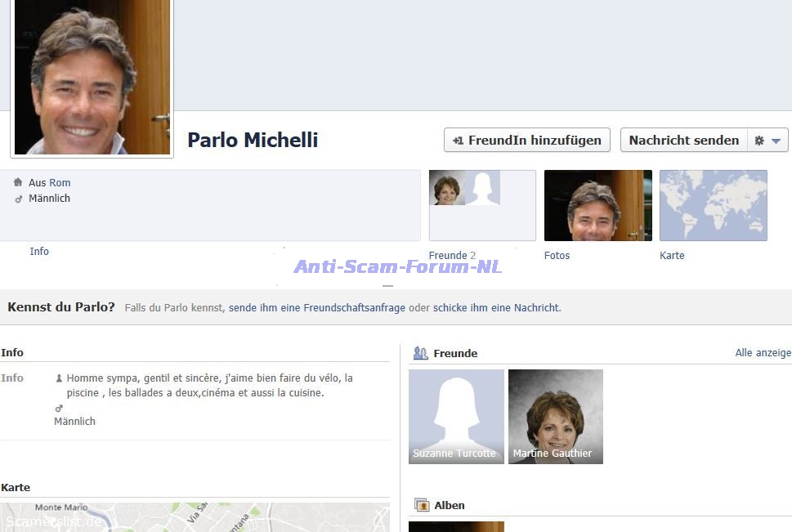Open the Fotos thumbnail tile

[597, 205]
